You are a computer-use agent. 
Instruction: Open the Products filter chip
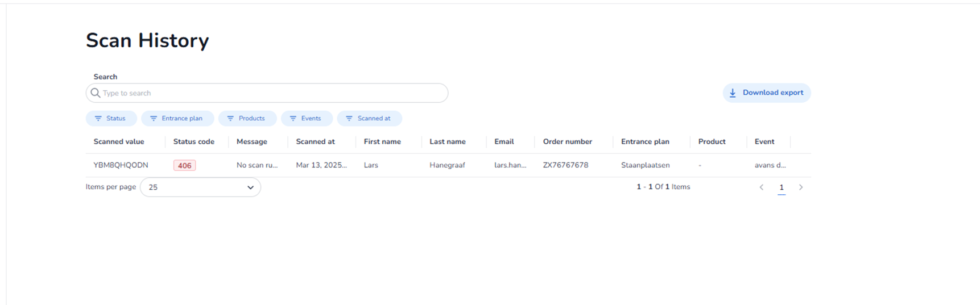pyautogui.click(x=247, y=118)
